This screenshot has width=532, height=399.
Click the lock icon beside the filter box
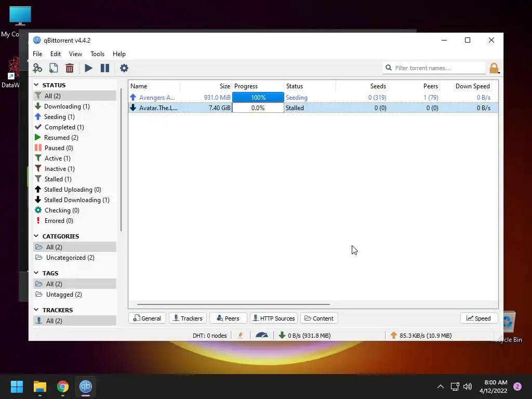point(494,68)
